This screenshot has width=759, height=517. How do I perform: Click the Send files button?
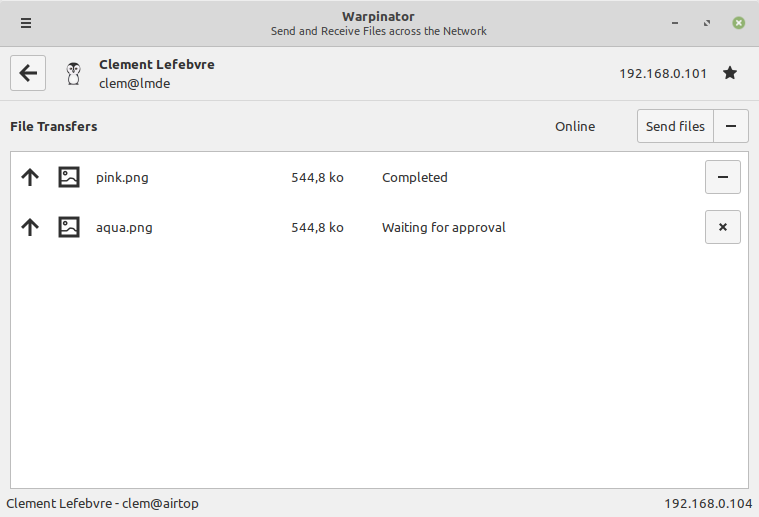coord(675,126)
